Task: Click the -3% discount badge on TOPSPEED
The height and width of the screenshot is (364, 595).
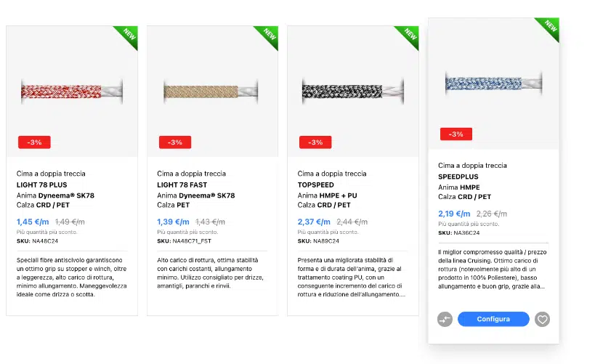Action: [315, 142]
